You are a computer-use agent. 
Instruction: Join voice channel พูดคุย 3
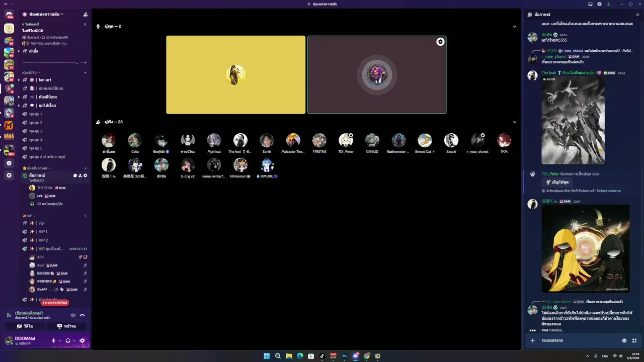pyautogui.click(x=54, y=131)
